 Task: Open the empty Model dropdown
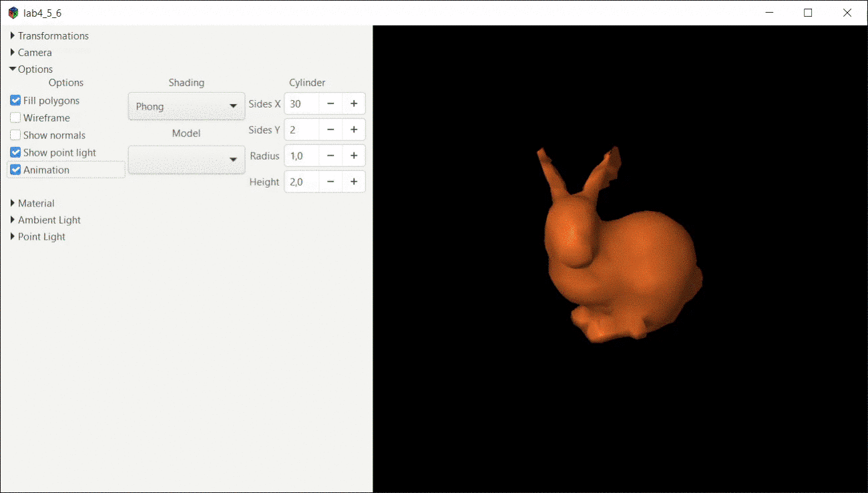[186, 160]
